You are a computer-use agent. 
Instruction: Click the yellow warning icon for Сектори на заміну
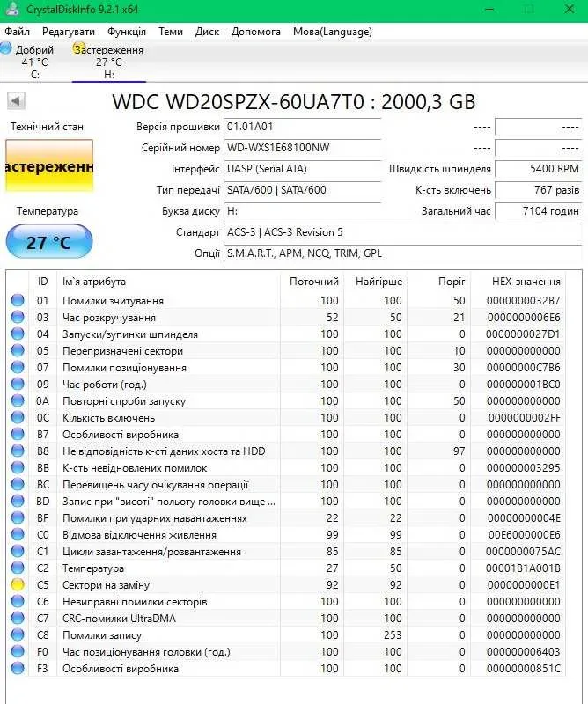click(x=18, y=584)
